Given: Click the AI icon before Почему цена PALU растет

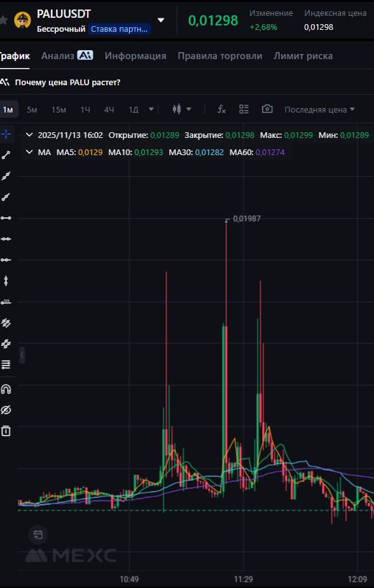Looking at the screenshot, I should pyautogui.click(x=5, y=82).
